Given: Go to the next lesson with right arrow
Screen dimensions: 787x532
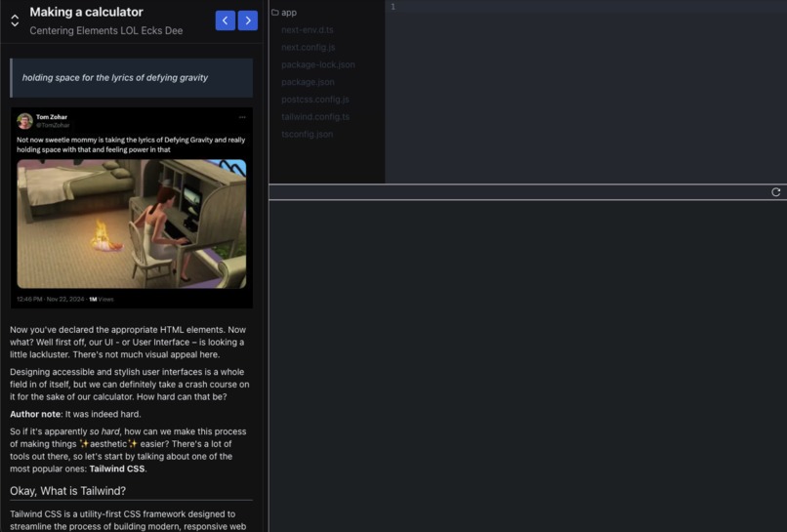Looking at the screenshot, I should click(248, 20).
